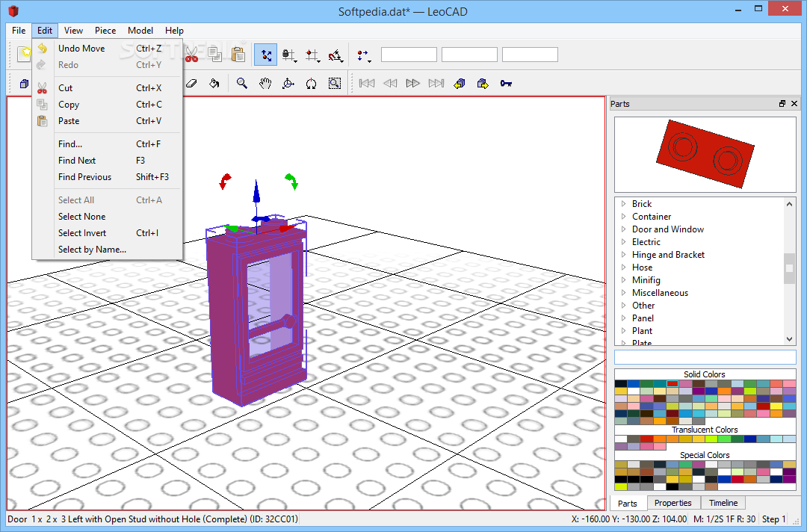Select the Zoom magnifier tool

click(241, 84)
